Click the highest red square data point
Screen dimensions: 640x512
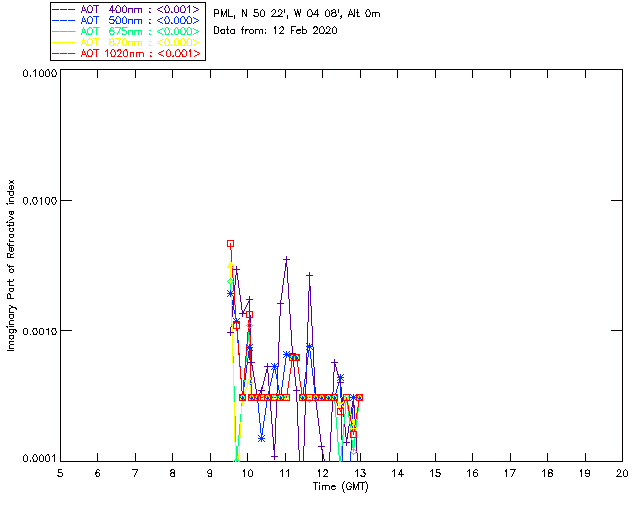coord(230,243)
